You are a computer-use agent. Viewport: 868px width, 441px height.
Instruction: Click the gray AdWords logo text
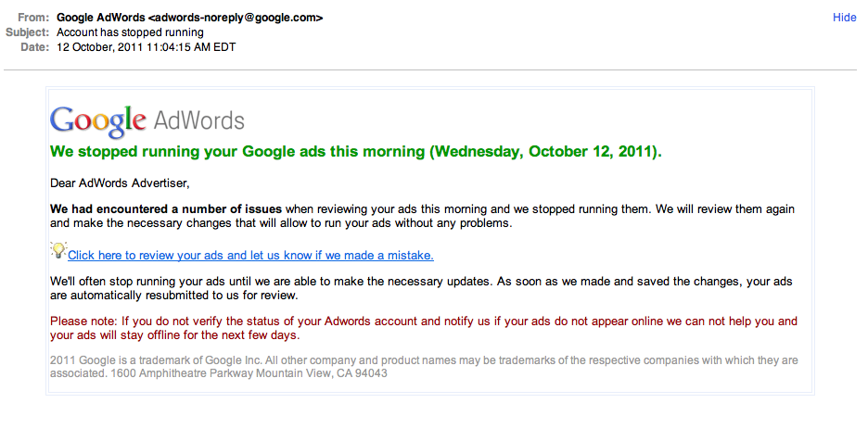click(x=198, y=120)
